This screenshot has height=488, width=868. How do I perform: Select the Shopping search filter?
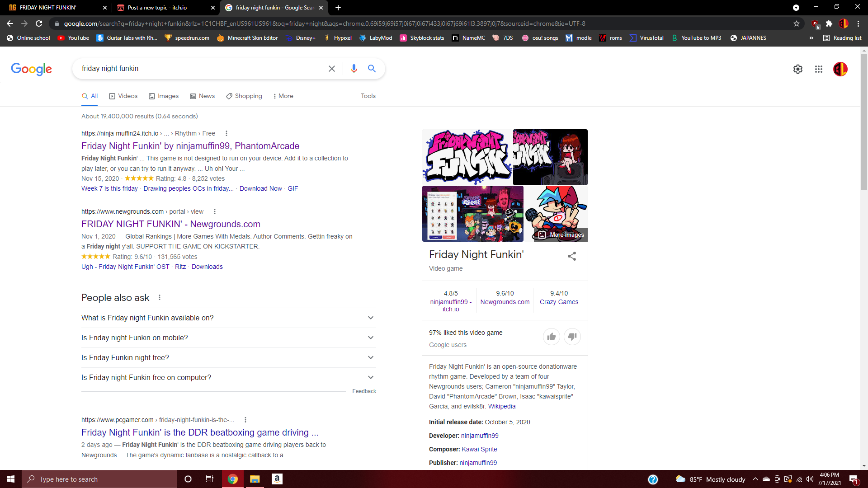pyautogui.click(x=244, y=96)
